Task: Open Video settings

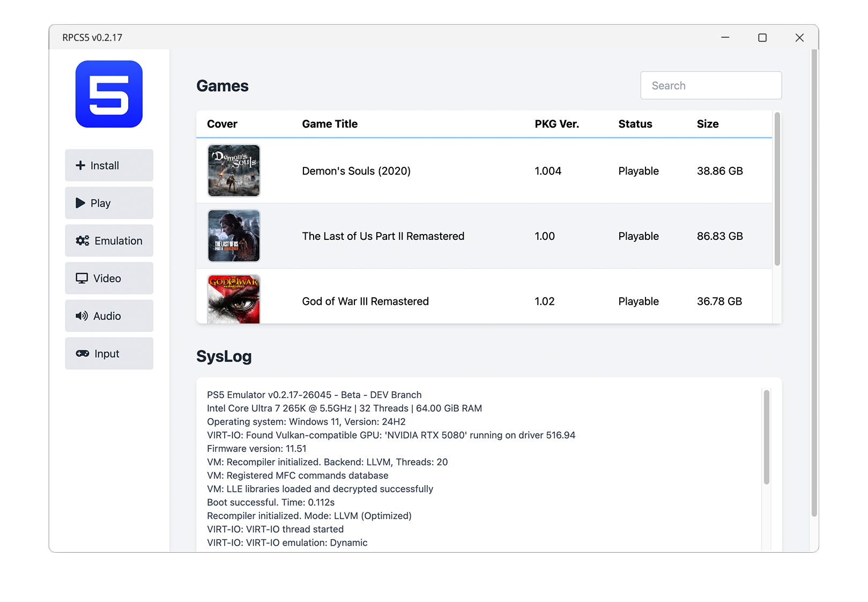Action: (x=109, y=278)
